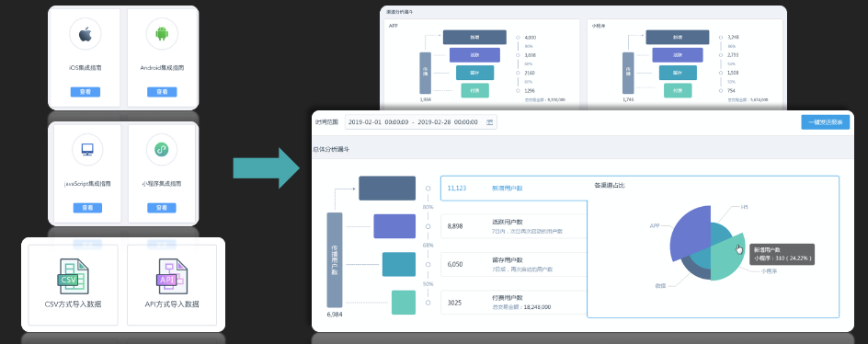This screenshot has width=868, height=344.
Task: Click the circle node next to 3025
Action: (428, 303)
